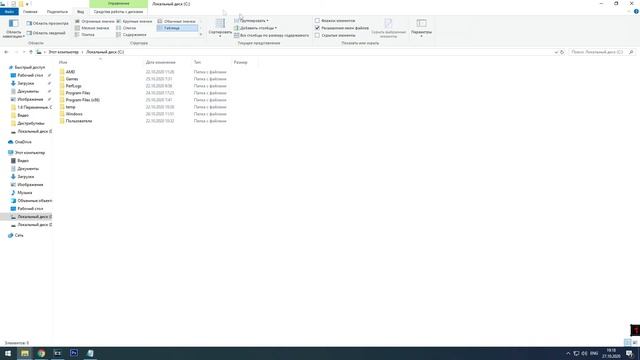Sort by the Size (Размер) column header
The height and width of the screenshot is (360, 640).
click(240, 62)
